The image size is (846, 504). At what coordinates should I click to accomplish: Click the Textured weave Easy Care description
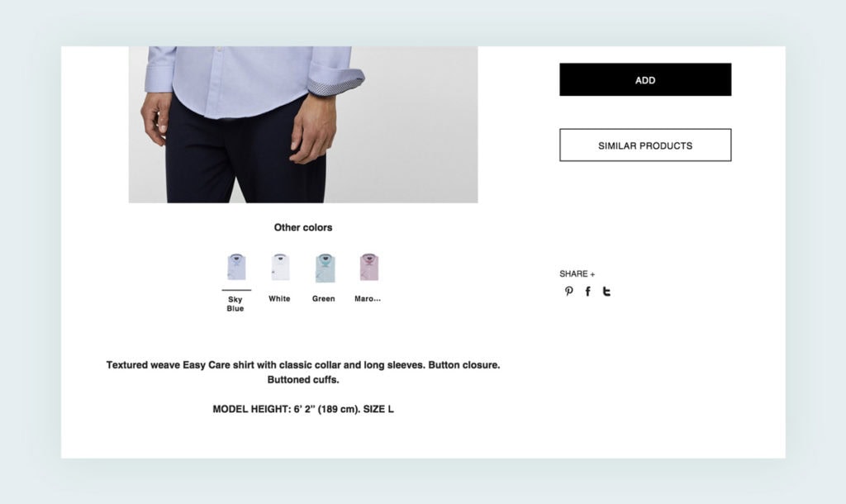click(x=303, y=373)
